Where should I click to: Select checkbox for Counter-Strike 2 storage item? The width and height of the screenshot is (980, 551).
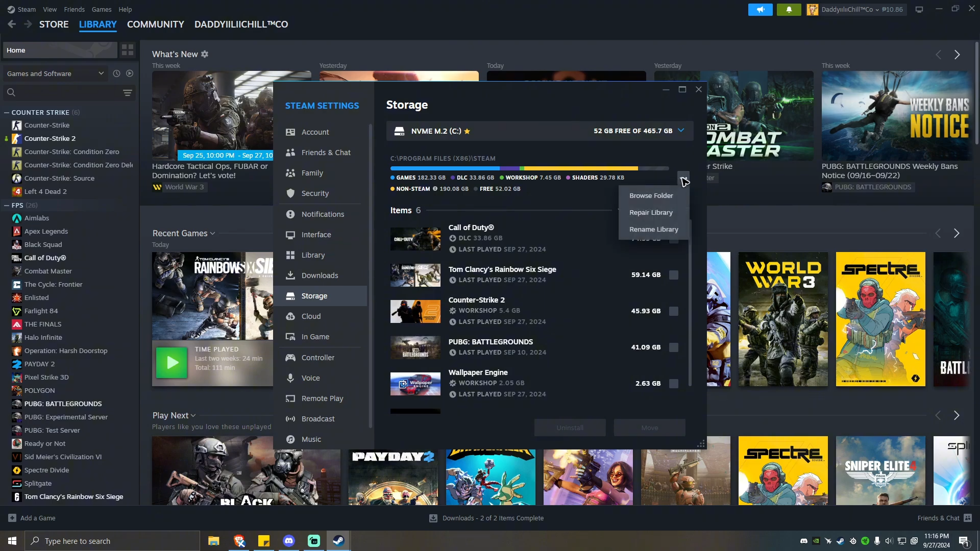click(674, 311)
